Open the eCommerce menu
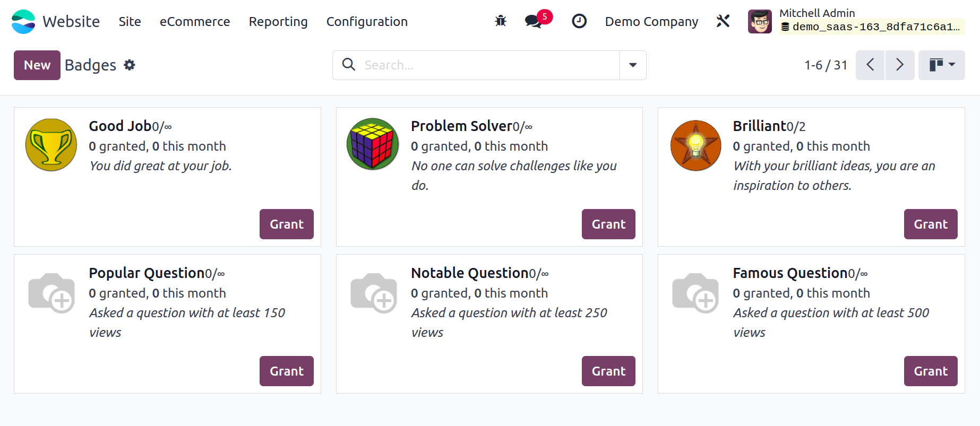The width and height of the screenshot is (980, 426). tap(195, 22)
